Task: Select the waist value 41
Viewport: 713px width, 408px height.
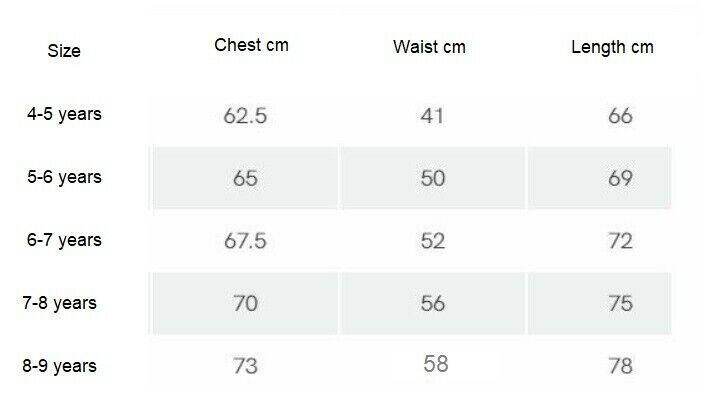Action: pos(432,116)
